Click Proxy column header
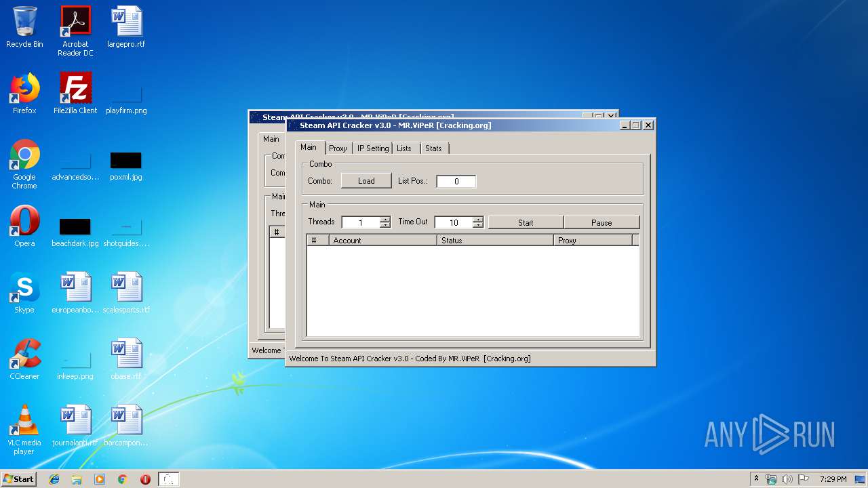 (x=593, y=241)
